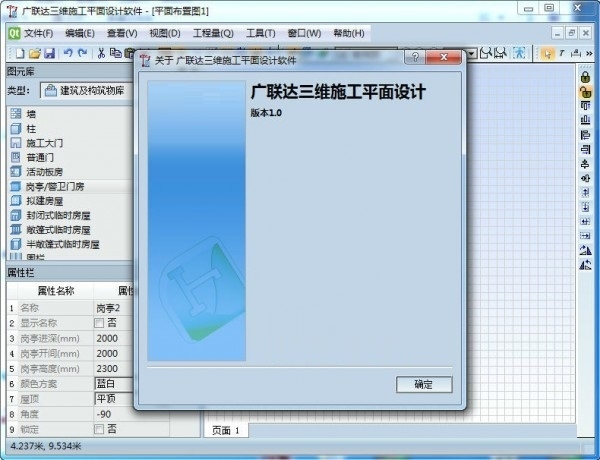Open 屋顶 平顶 dropdown
Screen dimensions: 600x460
pos(114,399)
